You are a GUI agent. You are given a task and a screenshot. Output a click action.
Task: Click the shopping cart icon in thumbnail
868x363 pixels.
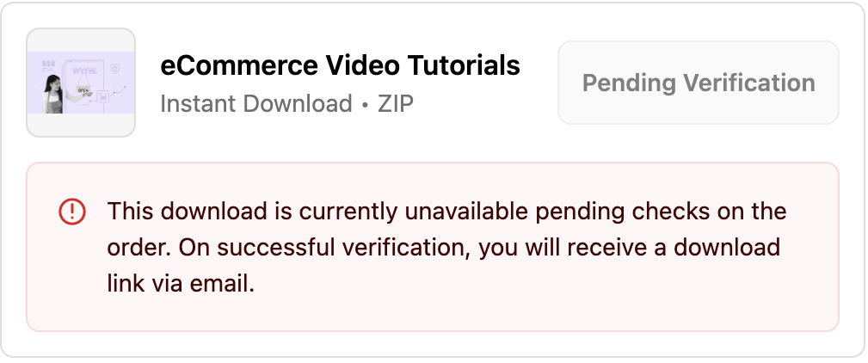point(102,95)
